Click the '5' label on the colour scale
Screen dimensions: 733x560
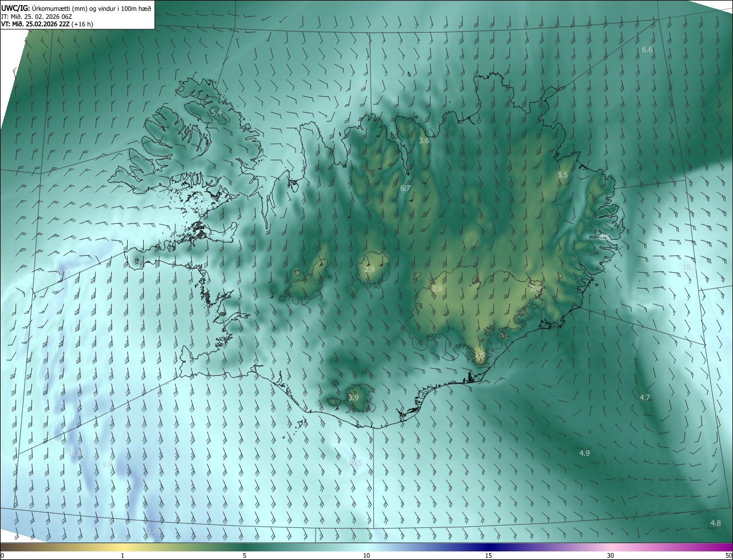point(245,555)
